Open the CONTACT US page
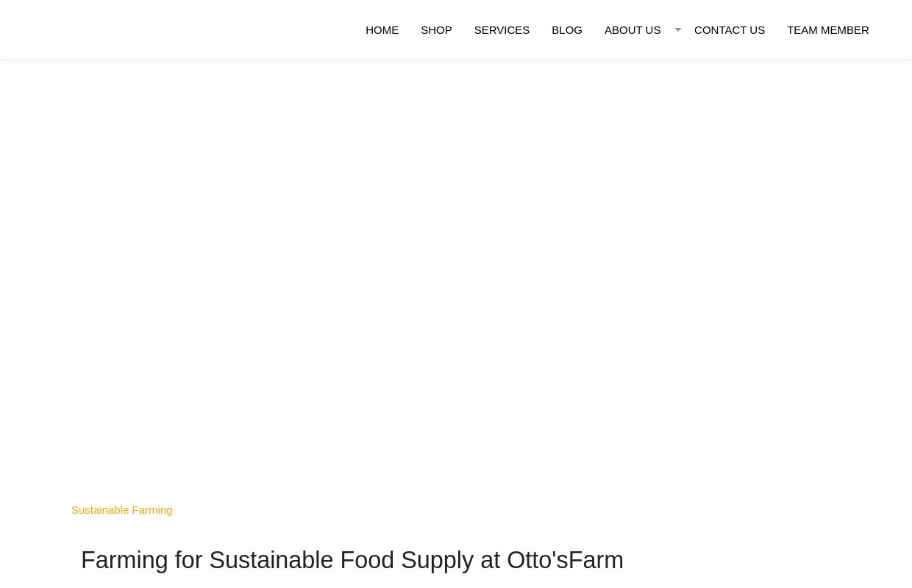The width and height of the screenshot is (912, 588). [729, 29]
